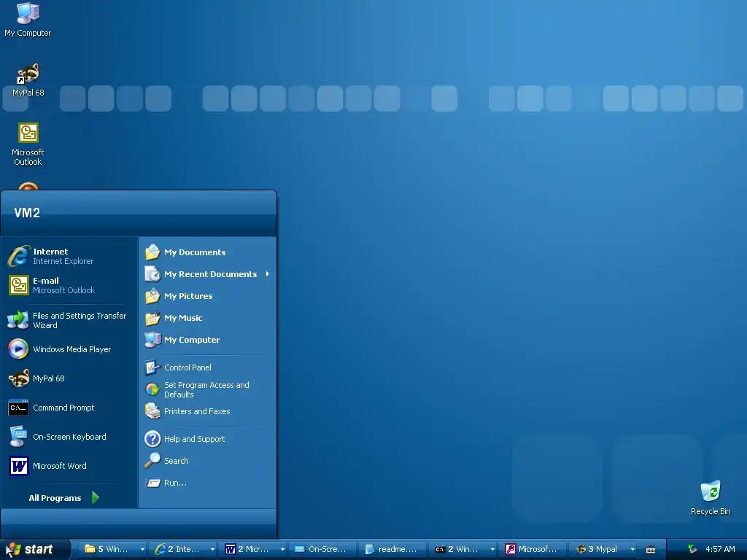
Task: Open My Pictures folder
Action: [x=207, y=296]
